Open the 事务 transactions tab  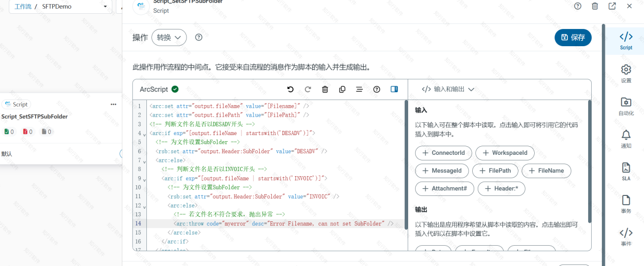[x=626, y=204]
